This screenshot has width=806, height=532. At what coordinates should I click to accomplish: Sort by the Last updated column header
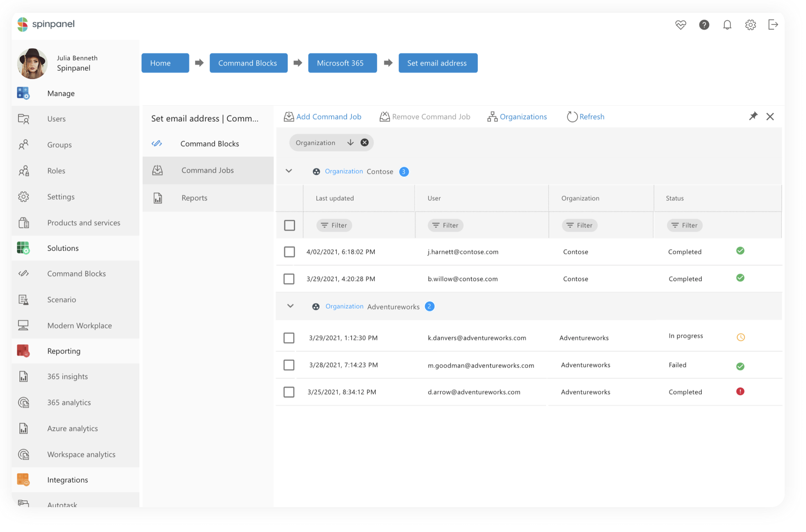335,198
